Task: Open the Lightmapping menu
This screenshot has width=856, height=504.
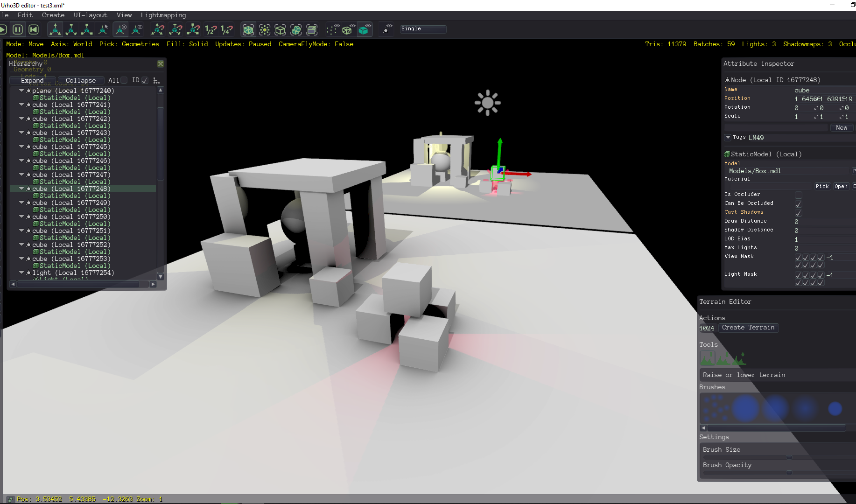Action: 163,15
